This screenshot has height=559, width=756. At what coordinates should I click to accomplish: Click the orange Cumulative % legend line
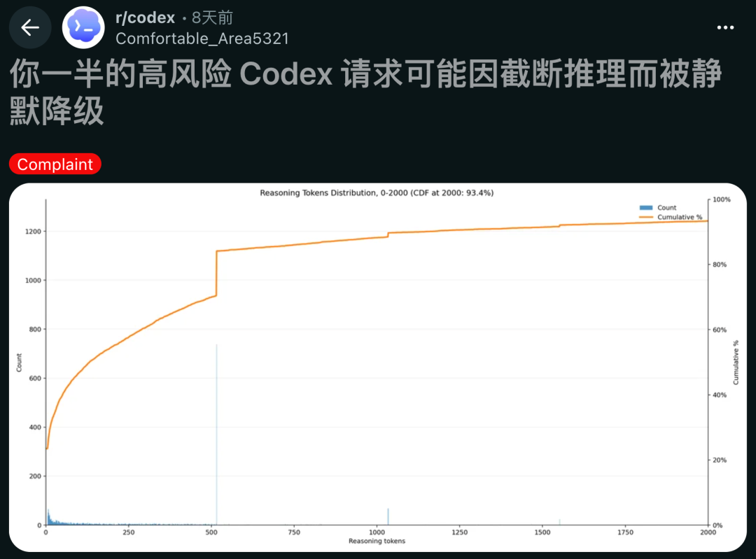[x=645, y=218]
